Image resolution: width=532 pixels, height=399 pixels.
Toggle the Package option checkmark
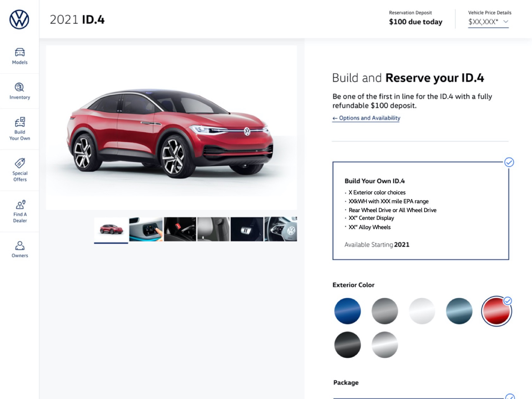point(510,396)
